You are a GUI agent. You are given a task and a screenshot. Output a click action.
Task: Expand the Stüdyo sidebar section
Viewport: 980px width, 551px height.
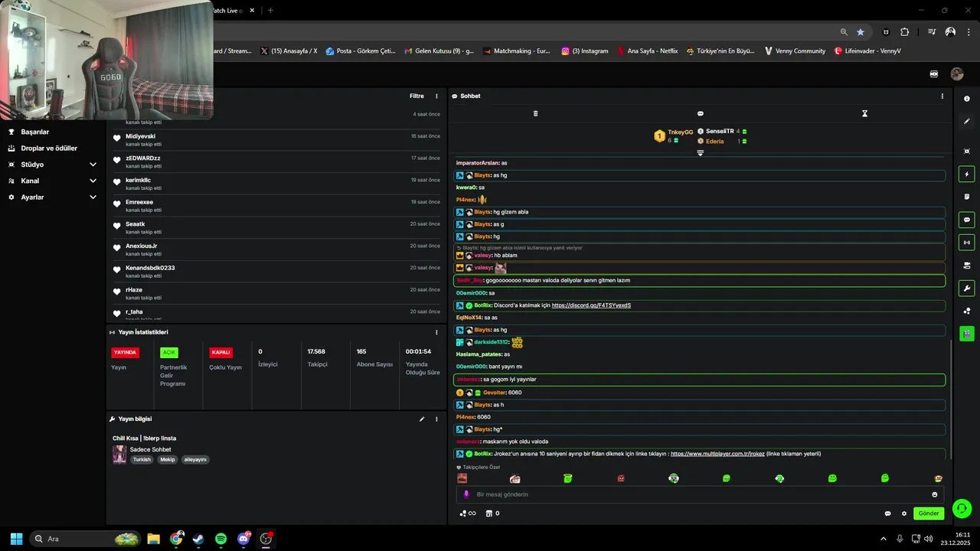(93, 165)
